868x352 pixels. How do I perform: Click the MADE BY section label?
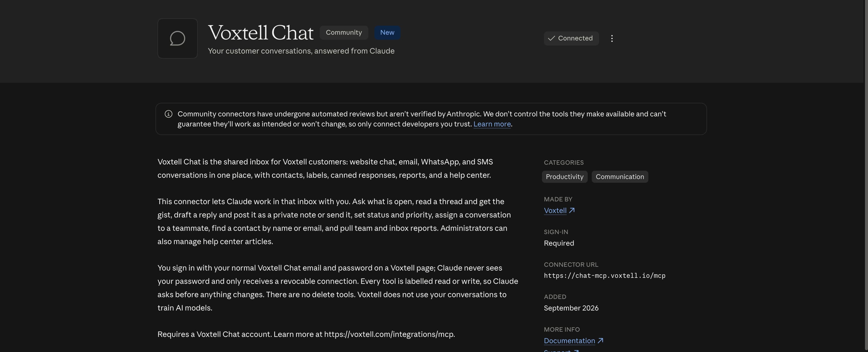coord(558,199)
